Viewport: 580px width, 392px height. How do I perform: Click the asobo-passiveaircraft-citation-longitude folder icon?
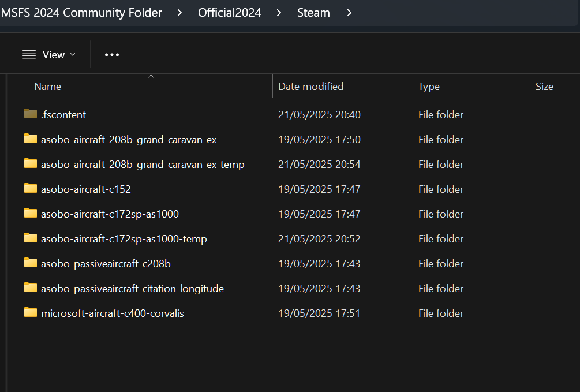(x=30, y=288)
